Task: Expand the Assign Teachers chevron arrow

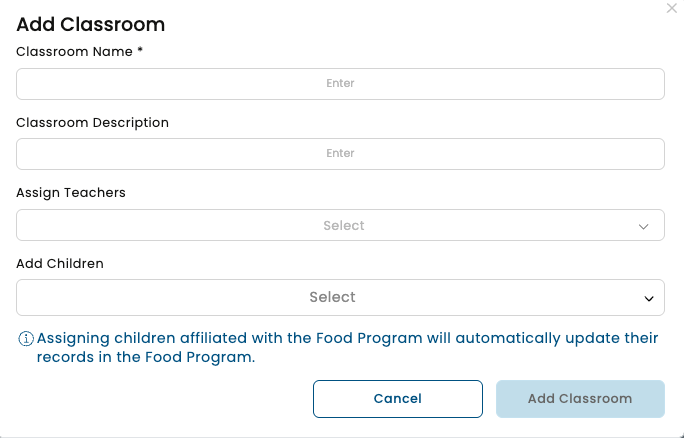Action: 644,226
